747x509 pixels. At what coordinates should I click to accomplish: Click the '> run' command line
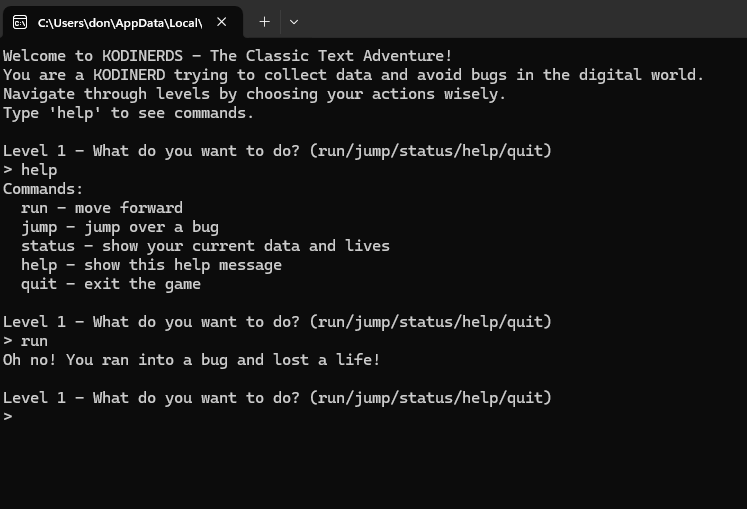point(26,341)
